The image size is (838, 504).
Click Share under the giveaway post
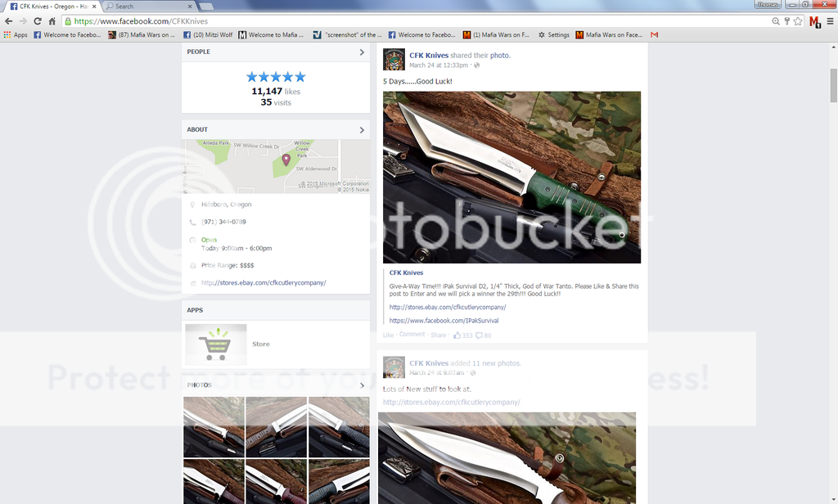coord(439,335)
